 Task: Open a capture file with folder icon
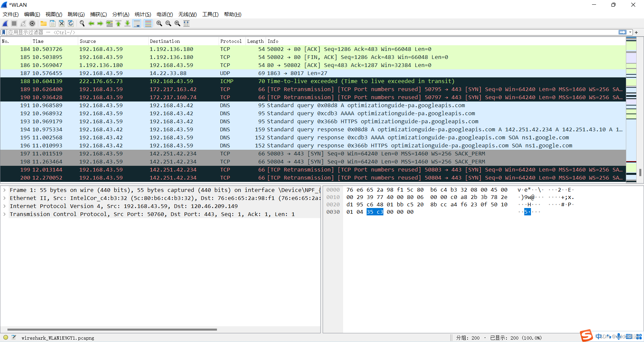(x=44, y=23)
